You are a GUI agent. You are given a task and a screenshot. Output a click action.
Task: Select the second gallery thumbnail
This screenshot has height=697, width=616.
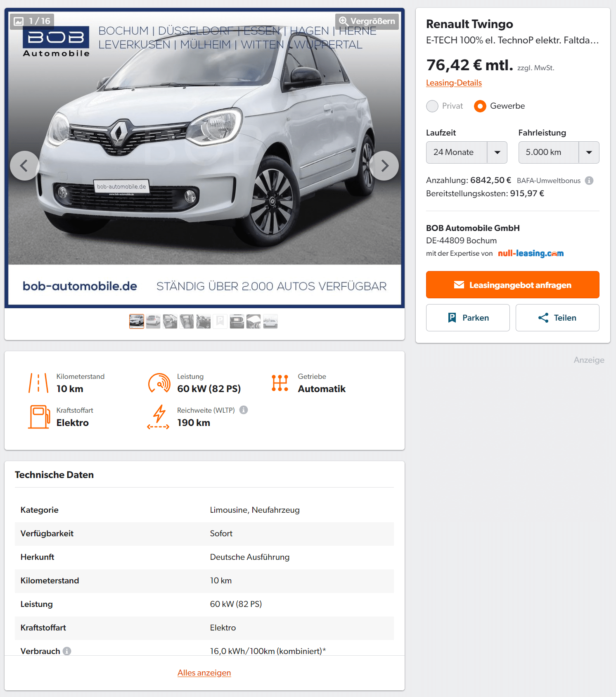153,321
